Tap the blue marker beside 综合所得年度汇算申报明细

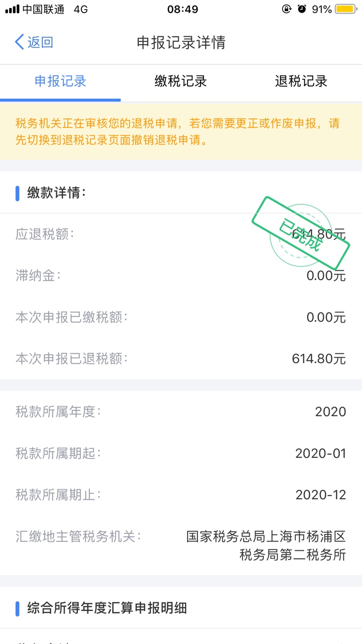click(18, 608)
